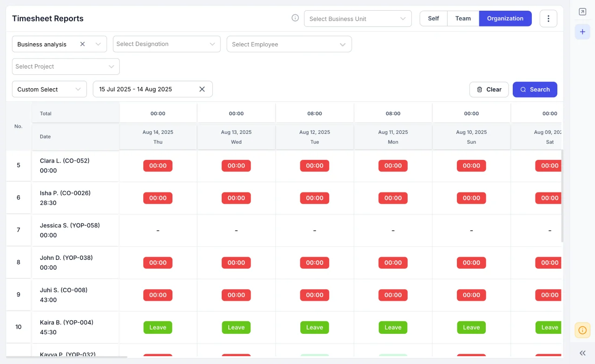The height and width of the screenshot is (364, 595).
Task: Click row number 10 cell
Action: (19, 327)
